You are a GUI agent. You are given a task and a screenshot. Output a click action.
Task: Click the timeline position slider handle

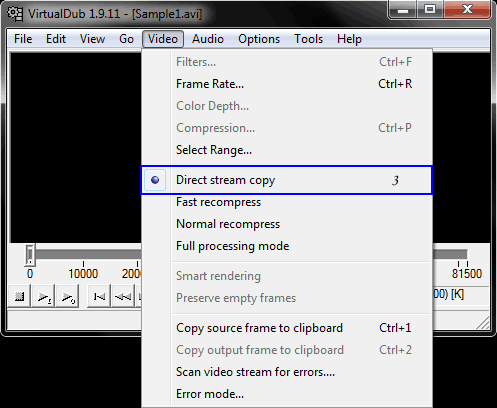pos(30,255)
